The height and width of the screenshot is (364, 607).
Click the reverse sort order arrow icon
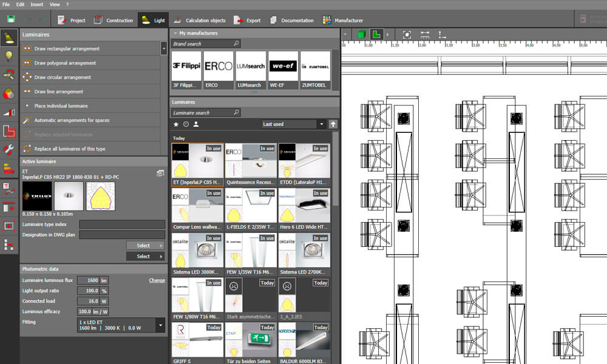pos(333,124)
